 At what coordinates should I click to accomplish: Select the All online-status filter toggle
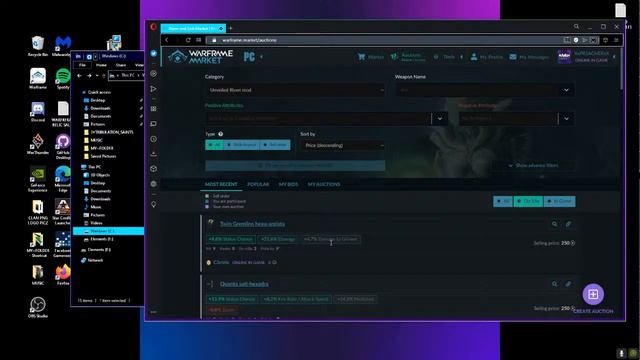point(503,201)
